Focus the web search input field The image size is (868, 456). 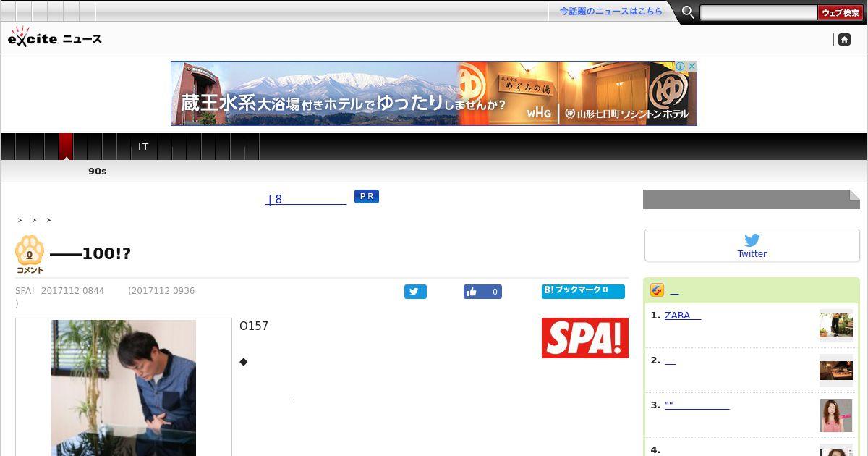pyautogui.click(x=758, y=12)
